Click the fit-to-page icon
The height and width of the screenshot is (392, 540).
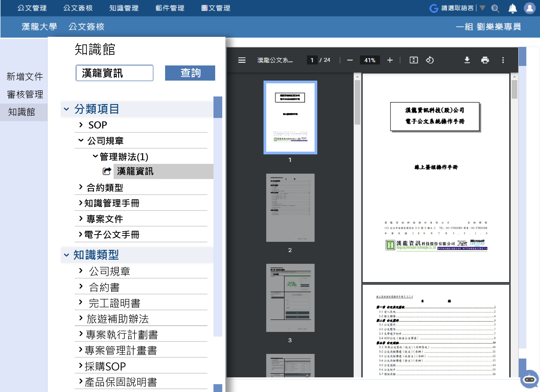click(x=414, y=60)
